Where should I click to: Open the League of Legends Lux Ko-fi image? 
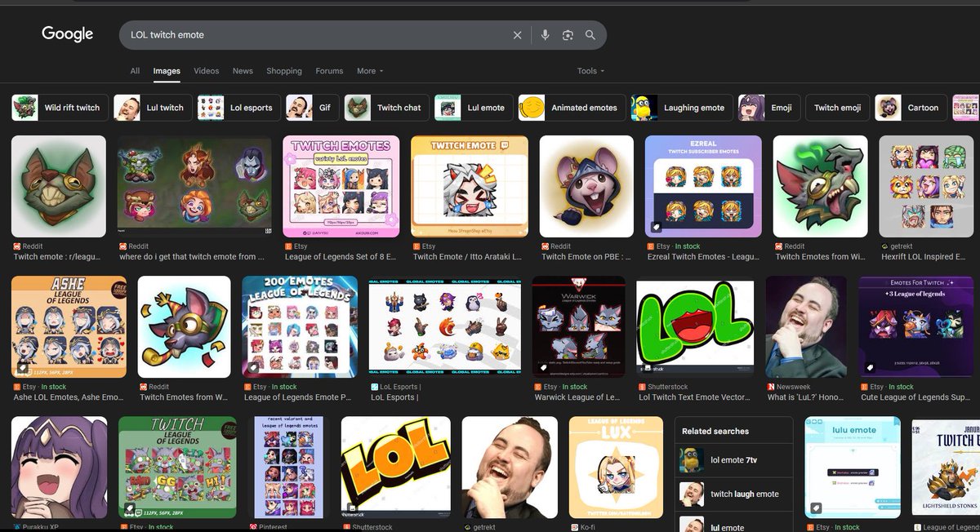point(616,468)
